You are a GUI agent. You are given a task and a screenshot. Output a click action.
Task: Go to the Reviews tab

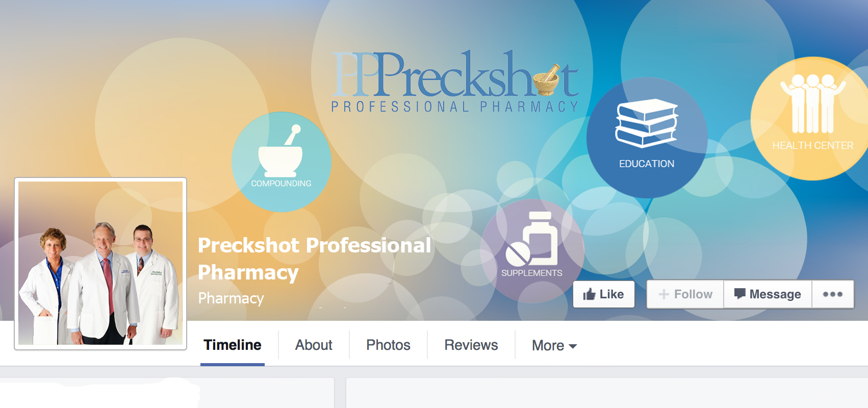click(471, 345)
